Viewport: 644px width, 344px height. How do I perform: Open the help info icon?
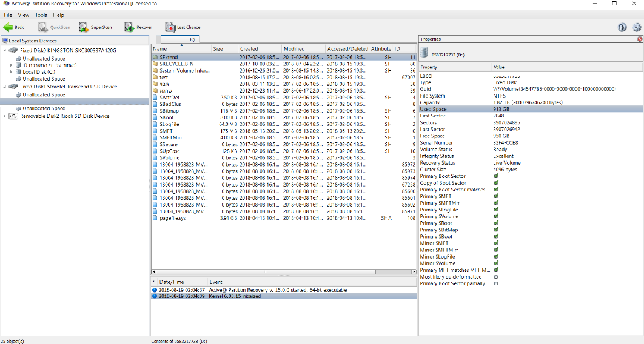[622, 27]
